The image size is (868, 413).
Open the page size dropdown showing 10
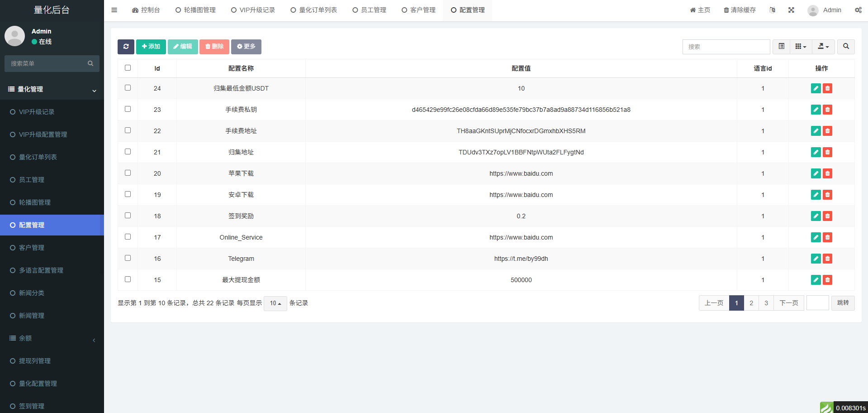pos(275,303)
